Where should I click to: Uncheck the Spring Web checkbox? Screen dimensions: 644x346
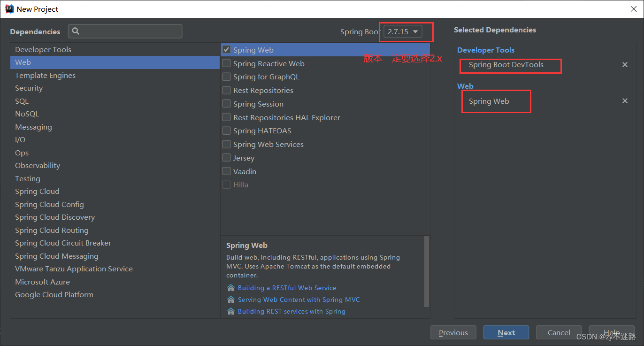(227, 50)
